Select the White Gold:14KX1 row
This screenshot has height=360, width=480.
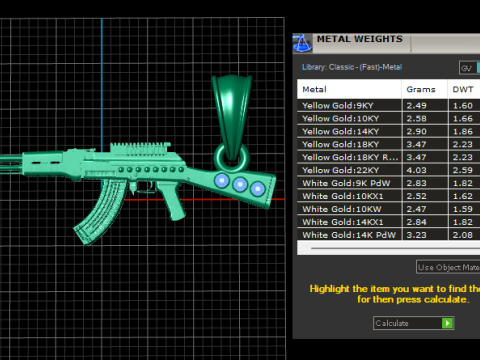[x=389, y=222]
